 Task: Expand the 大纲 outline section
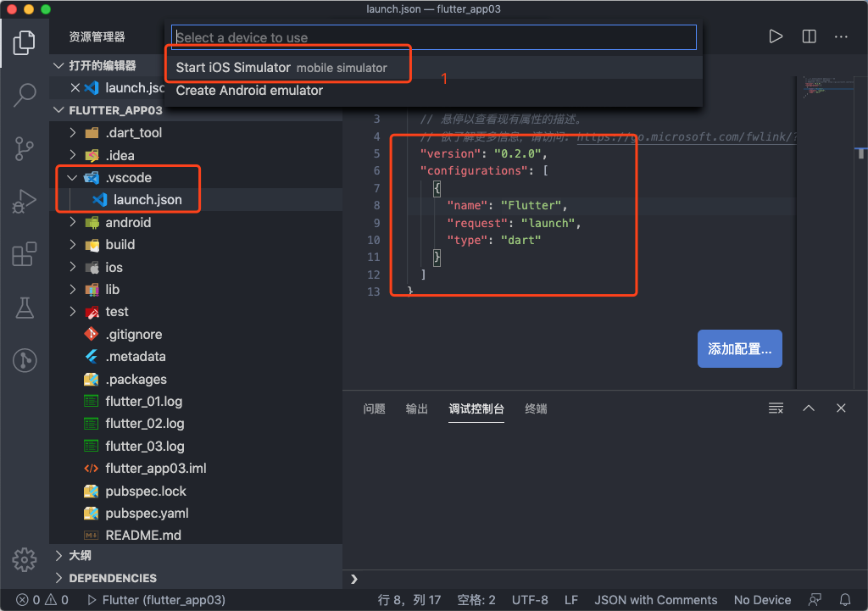[x=58, y=555]
